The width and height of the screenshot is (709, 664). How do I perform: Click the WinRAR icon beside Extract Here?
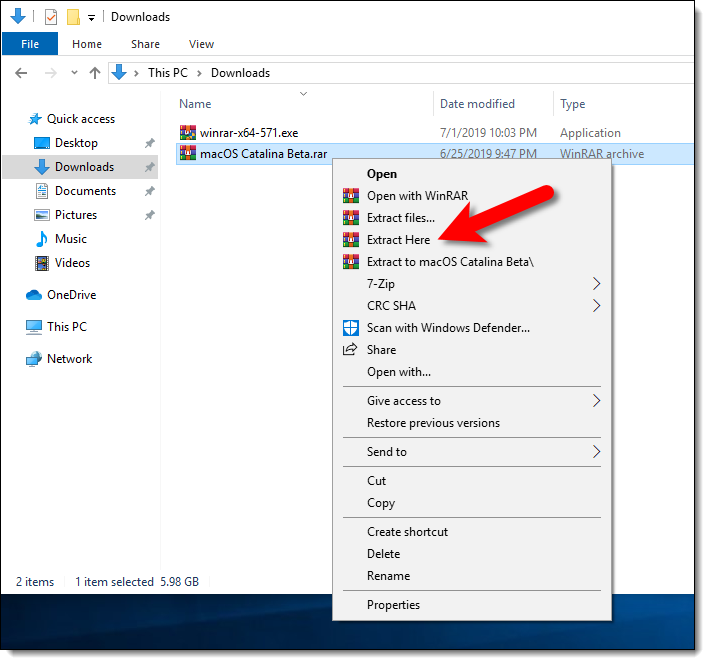pyautogui.click(x=351, y=240)
